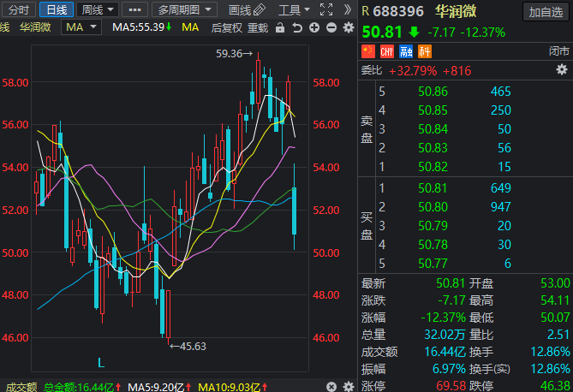573x392 pixels.
Task: Click the China flag market icon
Action: 368,53
